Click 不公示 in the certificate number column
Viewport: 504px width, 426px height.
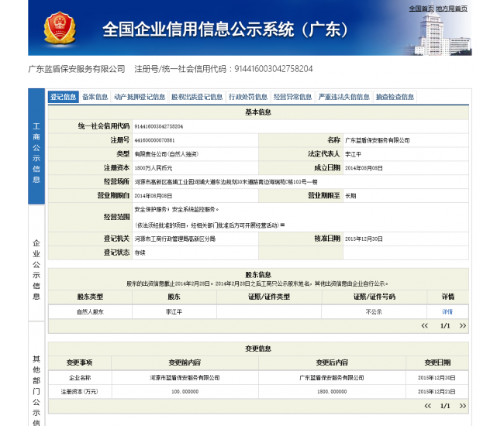[374, 311]
